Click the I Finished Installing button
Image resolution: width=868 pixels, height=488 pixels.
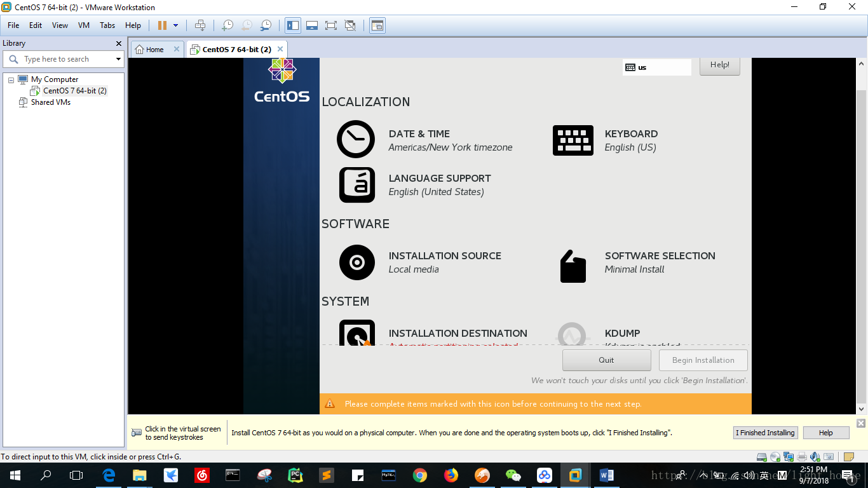(x=765, y=433)
